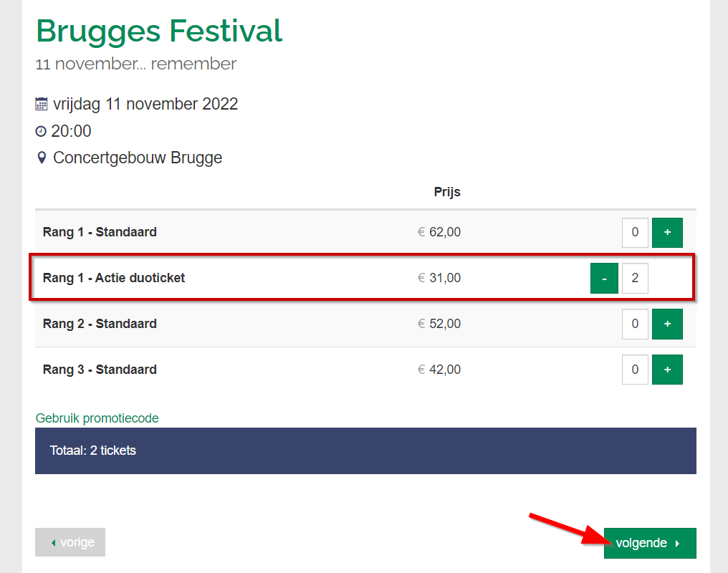The image size is (728, 573).
Task: Go back with the vorige button
Action: (70, 542)
